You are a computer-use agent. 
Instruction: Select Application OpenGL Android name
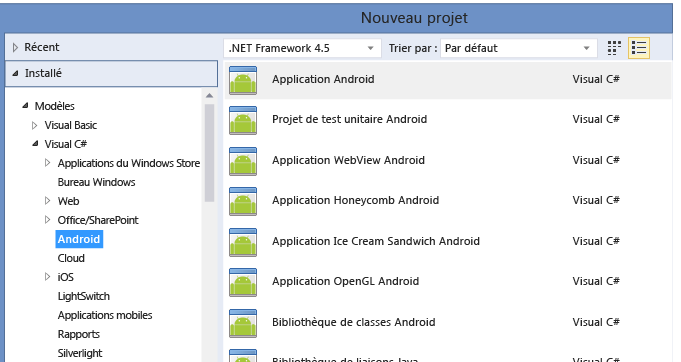346,281
